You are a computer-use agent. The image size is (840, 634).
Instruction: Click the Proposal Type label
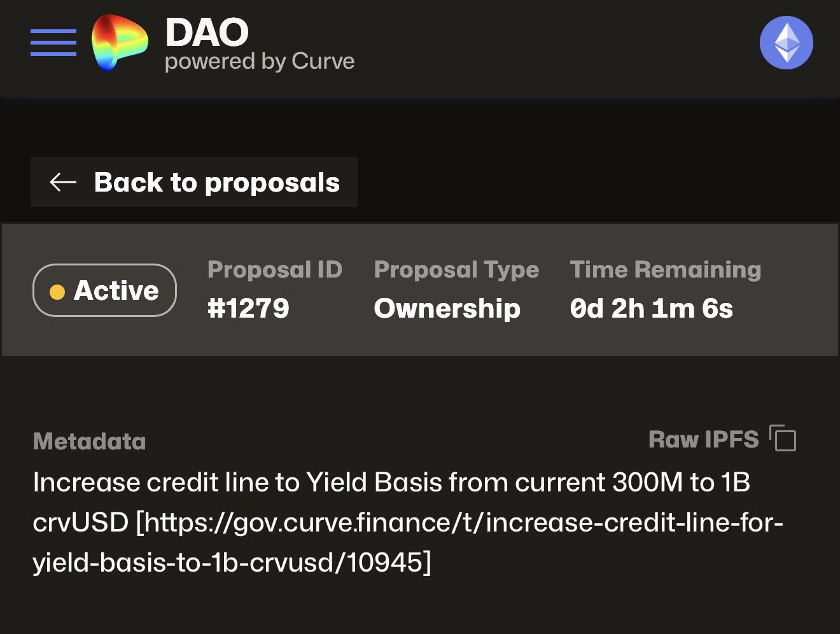pos(456,270)
